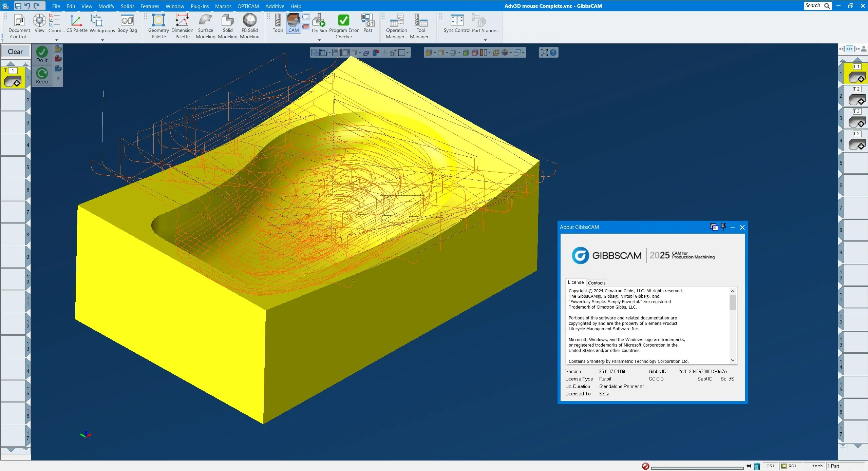Click the Search box in title bar

point(818,6)
